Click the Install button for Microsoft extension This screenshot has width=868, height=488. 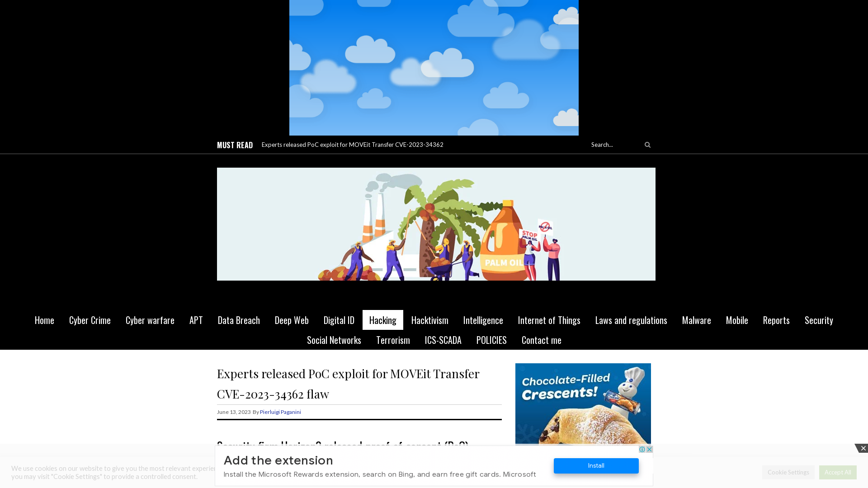click(596, 465)
